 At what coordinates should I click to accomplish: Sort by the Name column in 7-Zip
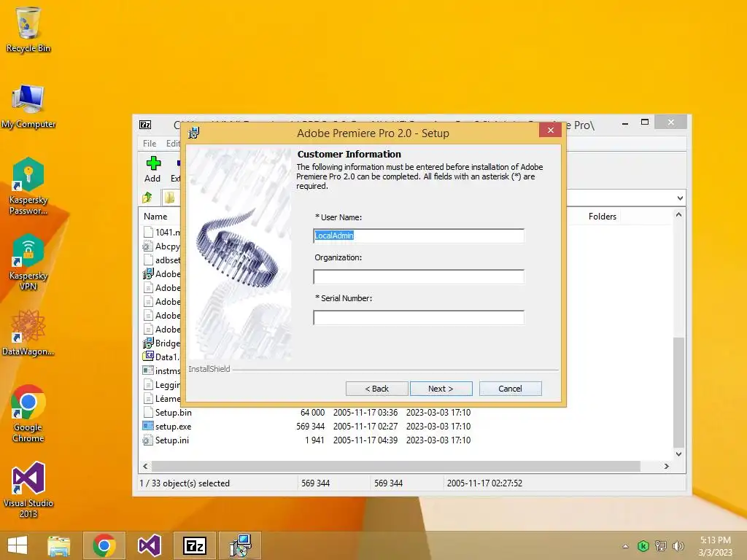[155, 216]
